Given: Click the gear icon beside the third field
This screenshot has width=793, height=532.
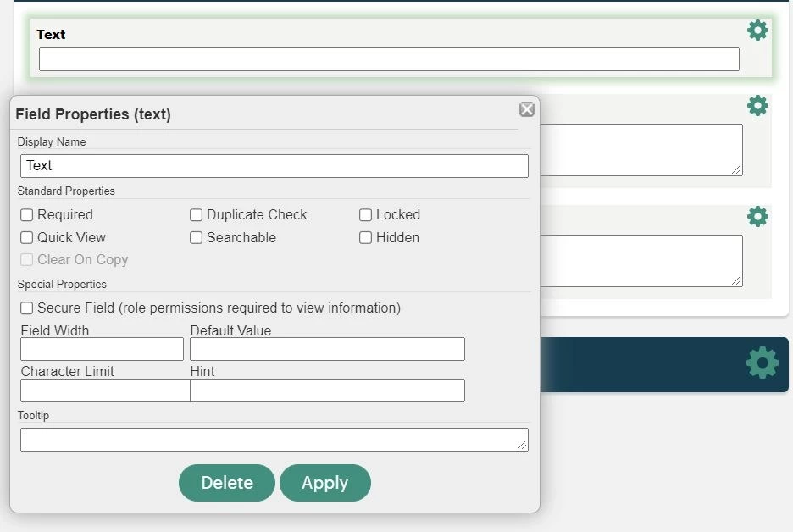Looking at the screenshot, I should point(757,216).
